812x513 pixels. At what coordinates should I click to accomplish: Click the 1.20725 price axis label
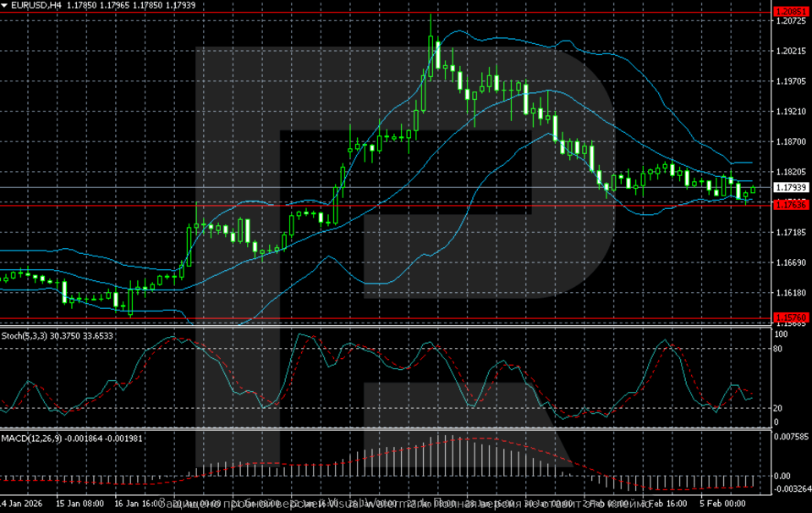(x=791, y=21)
